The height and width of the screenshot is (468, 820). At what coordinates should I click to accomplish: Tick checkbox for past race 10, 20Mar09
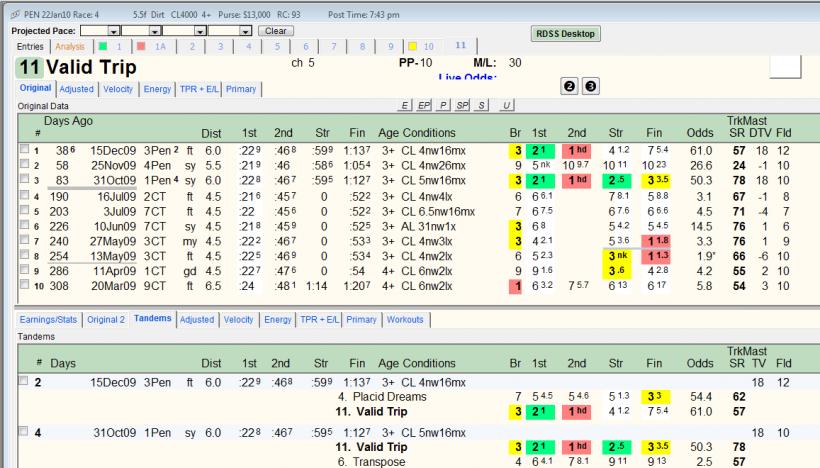(24, 284)
